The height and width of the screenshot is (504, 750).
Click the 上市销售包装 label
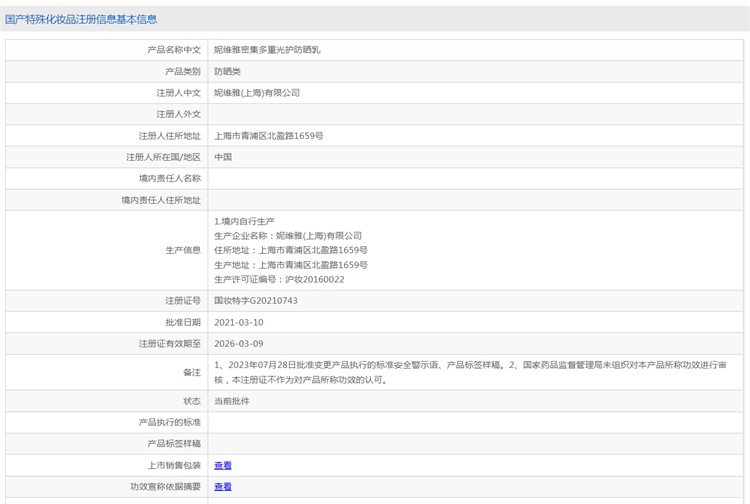pos(174,465)
